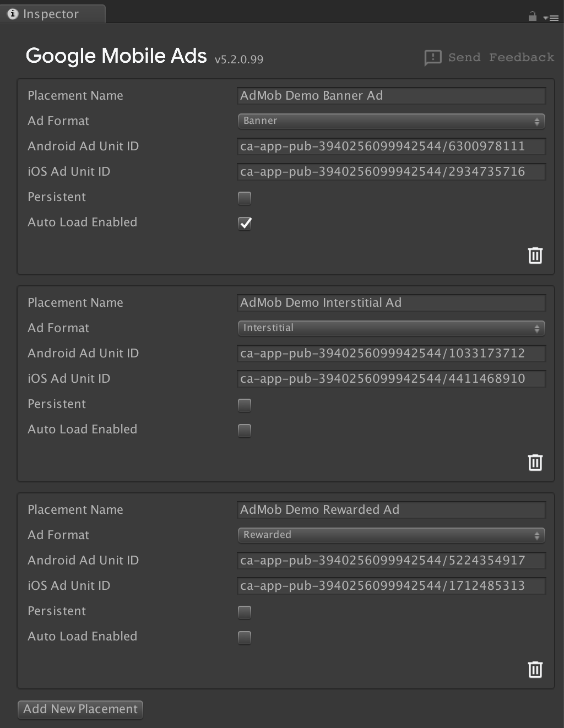
Task: Disable Auto Load for the Banner Ad
Action: [x=245, y=223]
